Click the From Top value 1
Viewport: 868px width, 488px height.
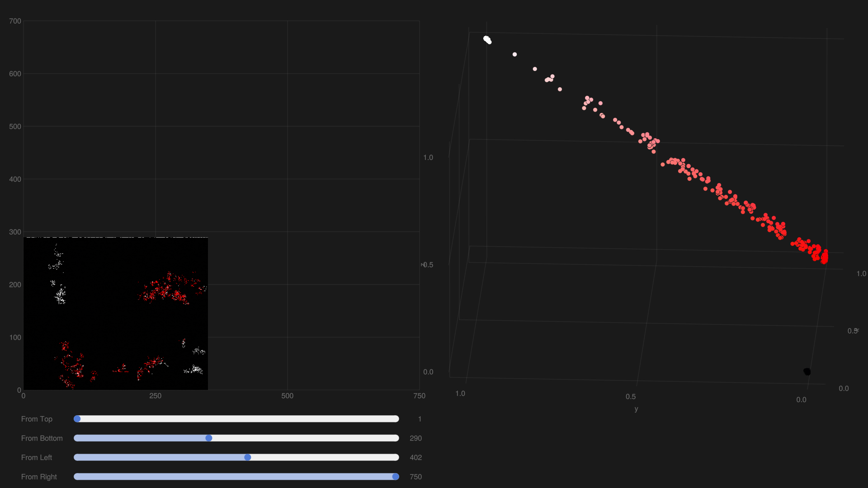420,419
